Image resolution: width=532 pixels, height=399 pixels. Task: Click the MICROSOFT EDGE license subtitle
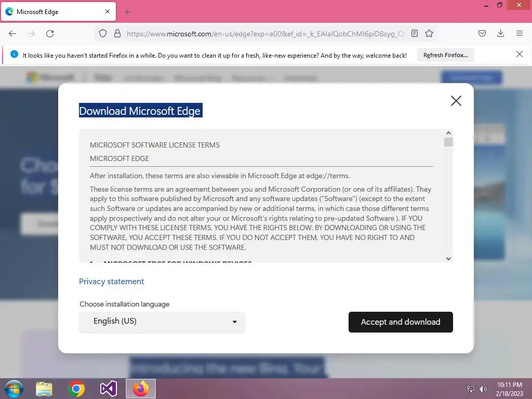click(x=119, y=158)
